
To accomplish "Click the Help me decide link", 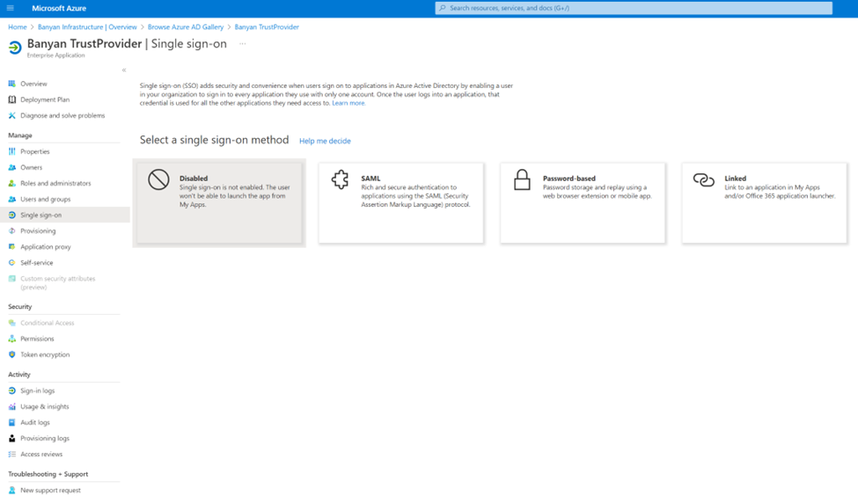I will point(325,141).
